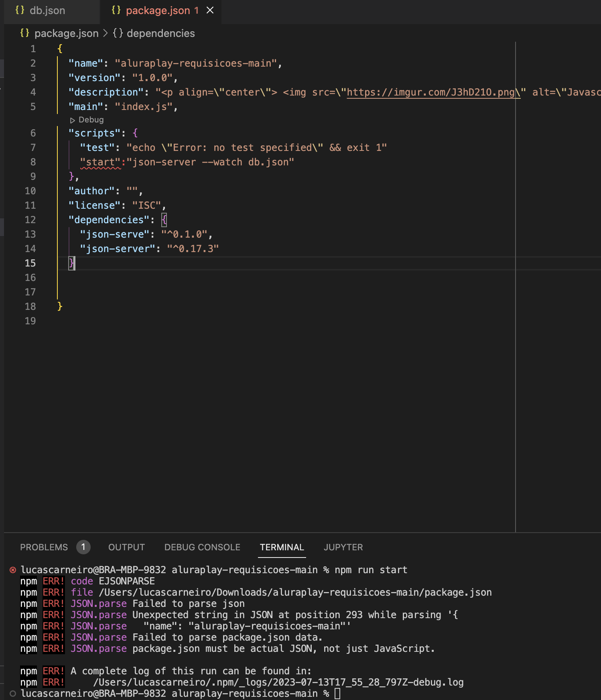Click the debug.log path in terminal
The image size is (601, 700).
pyautogui.click(x=278, y=682)
